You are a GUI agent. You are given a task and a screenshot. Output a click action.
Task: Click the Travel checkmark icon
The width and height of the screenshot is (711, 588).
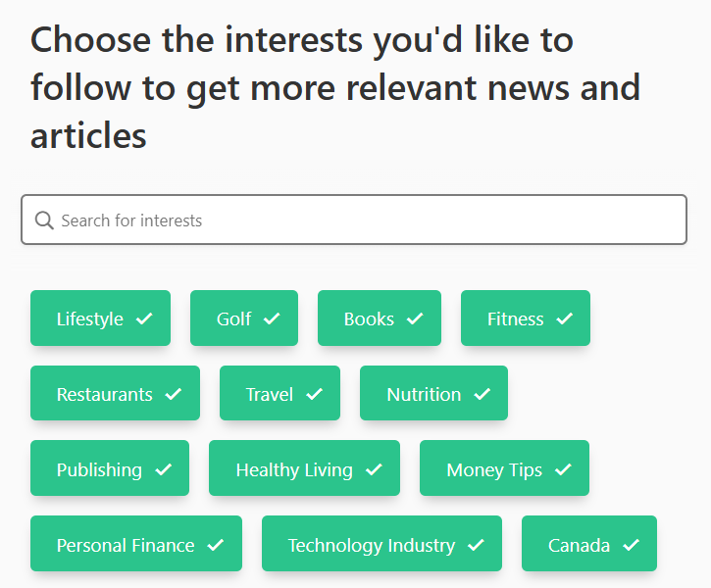click(314, 394)
